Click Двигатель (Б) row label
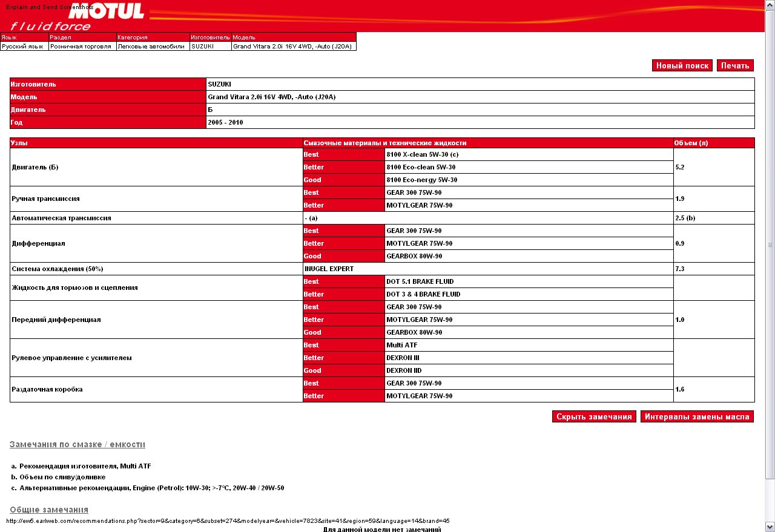 tap(35, 167)
